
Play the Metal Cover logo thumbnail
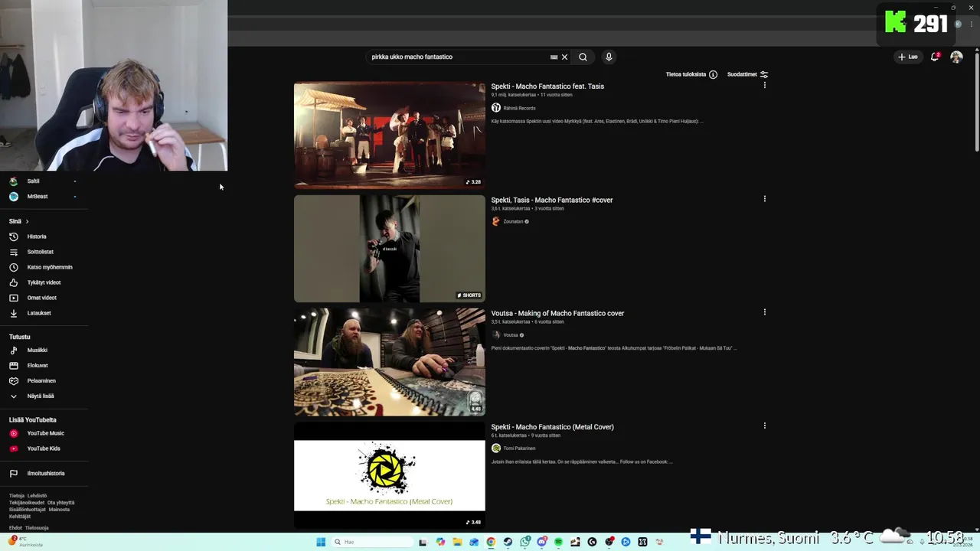(x=390, y=475)
